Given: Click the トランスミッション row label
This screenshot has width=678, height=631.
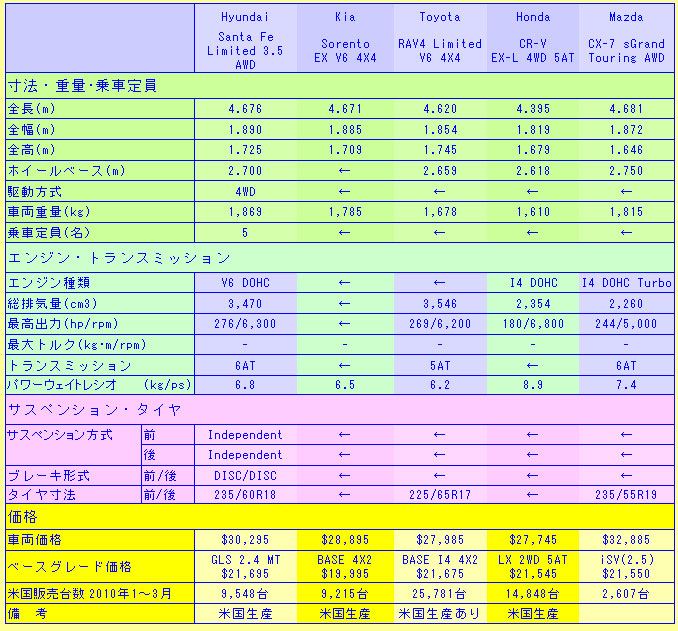Looking at the screenshot, I should pyautogui.click(x=69, y=365).
